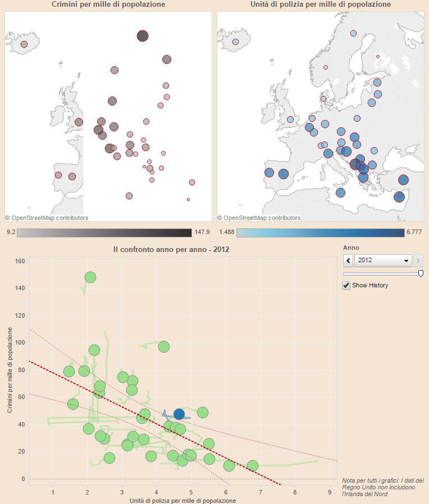The image size is (429, 504).
Task: Click the gray crime color legend bar
Action: point(104,232)
